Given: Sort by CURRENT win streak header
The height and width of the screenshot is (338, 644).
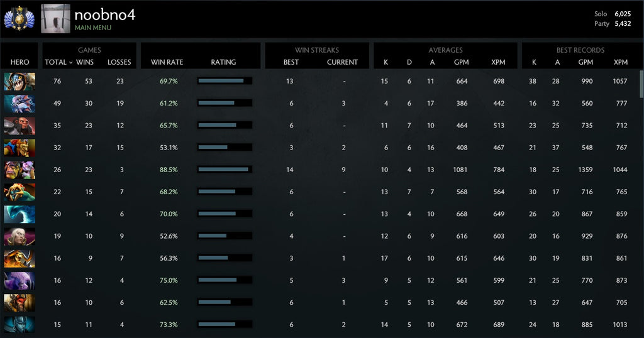Looking at the screenshot, I should (x=342, y=62).
